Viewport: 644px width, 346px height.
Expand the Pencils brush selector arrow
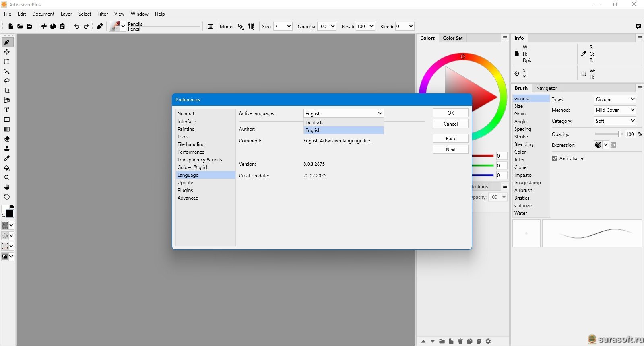123,26
